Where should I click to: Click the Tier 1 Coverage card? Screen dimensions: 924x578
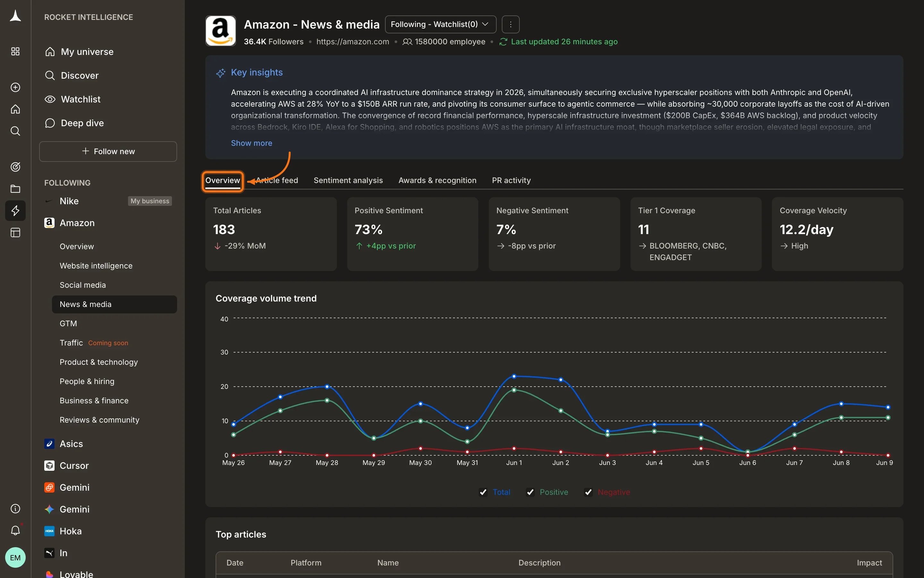point(696,234)
